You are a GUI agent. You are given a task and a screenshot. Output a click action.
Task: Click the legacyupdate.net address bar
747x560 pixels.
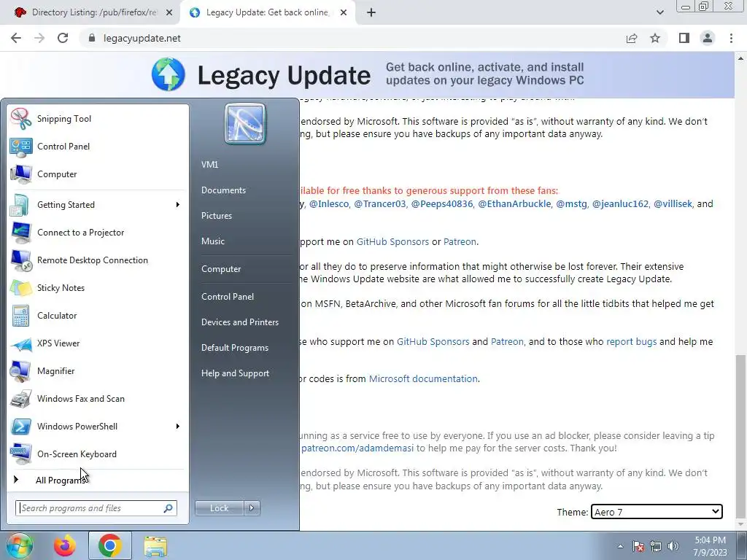352,38
